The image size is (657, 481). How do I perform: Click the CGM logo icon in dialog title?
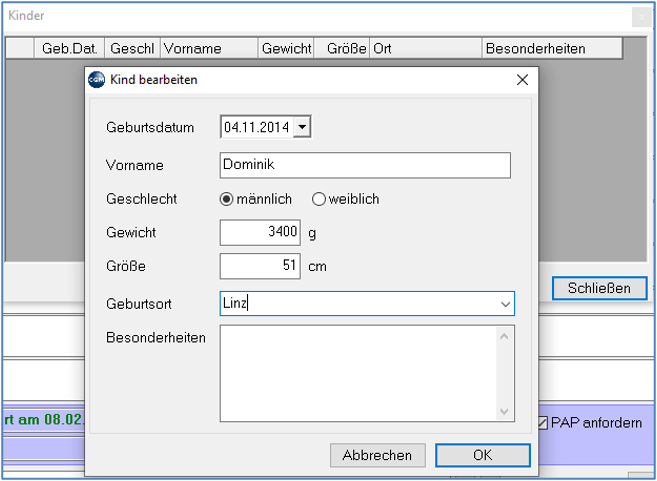[96, 80]
